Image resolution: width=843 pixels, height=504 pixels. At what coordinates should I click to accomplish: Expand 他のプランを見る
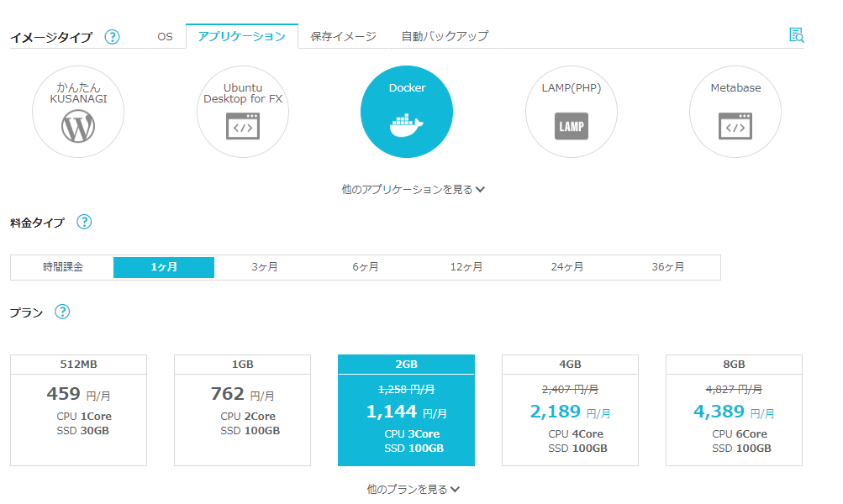click(413, 489)
